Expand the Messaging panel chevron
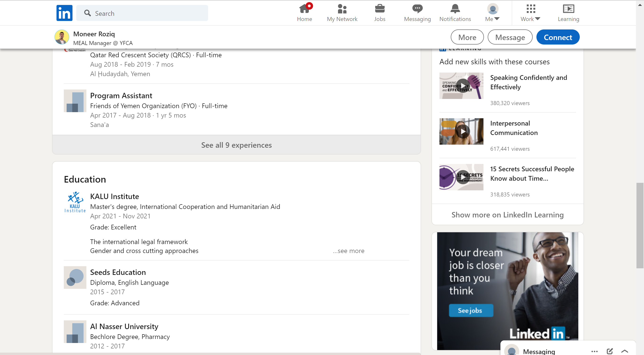644x355 pixels. (624, 351)
